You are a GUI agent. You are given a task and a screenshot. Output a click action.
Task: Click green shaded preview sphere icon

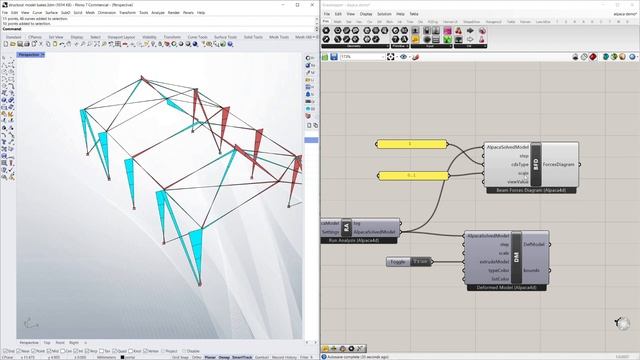coord(614,57)
